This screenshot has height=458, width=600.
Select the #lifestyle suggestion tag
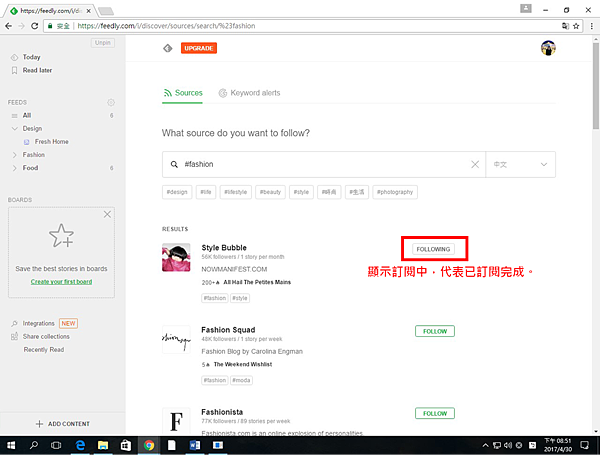coord(235,192)
